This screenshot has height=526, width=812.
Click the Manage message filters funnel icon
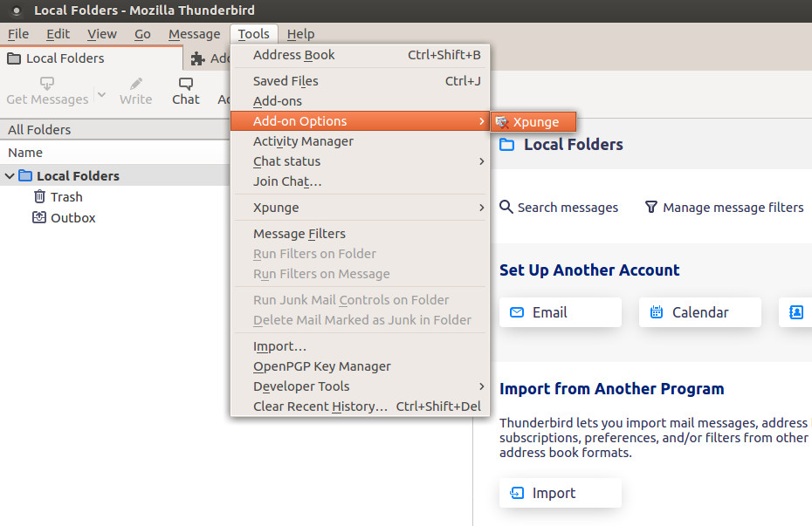point(651,207)
